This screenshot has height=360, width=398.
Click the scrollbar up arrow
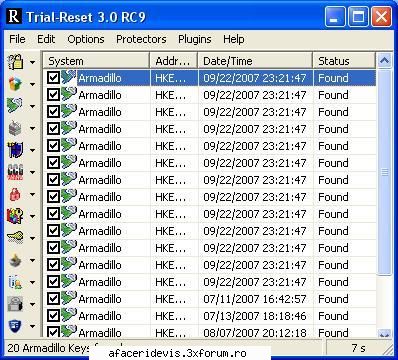[384, 61]
